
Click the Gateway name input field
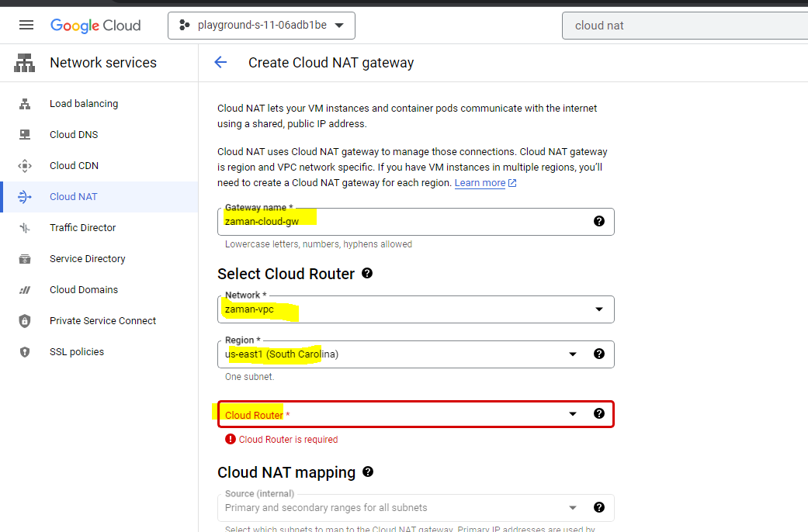[x=404, y=222]
